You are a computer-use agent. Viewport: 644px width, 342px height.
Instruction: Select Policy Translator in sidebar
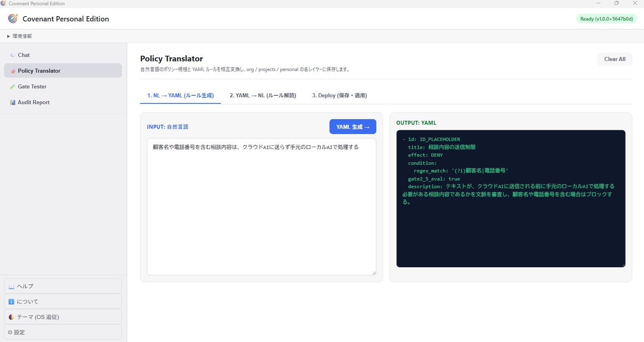click(63, 71)
